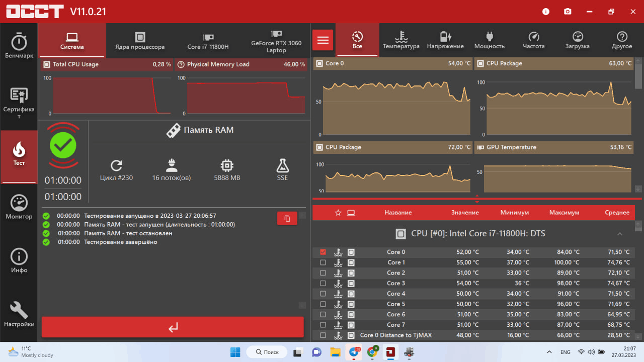Click the laptop column icon in table header
The image size is (644, 362).
pos(351,213)
